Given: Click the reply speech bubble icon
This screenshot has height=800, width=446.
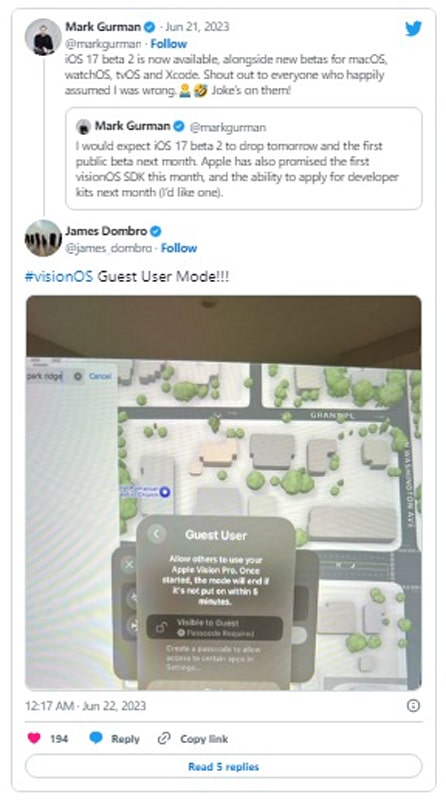Looking at the screenshot, I should [96, 738].
